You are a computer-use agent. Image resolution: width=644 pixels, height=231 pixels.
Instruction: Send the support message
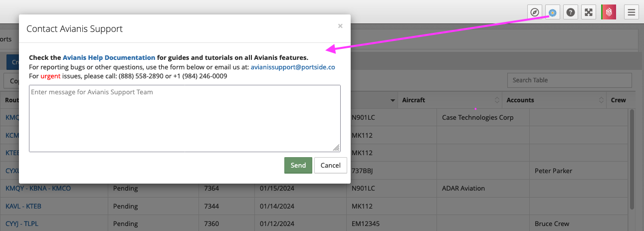coord(298,165)
